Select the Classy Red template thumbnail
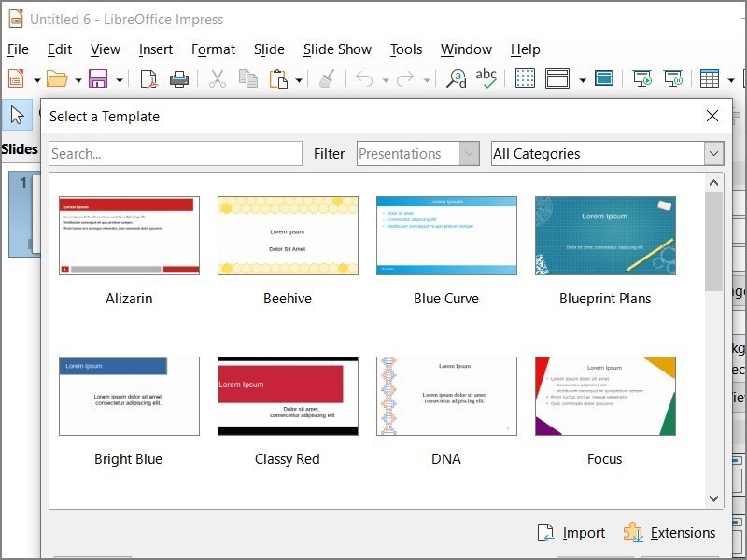 click(x=287, y=396)
